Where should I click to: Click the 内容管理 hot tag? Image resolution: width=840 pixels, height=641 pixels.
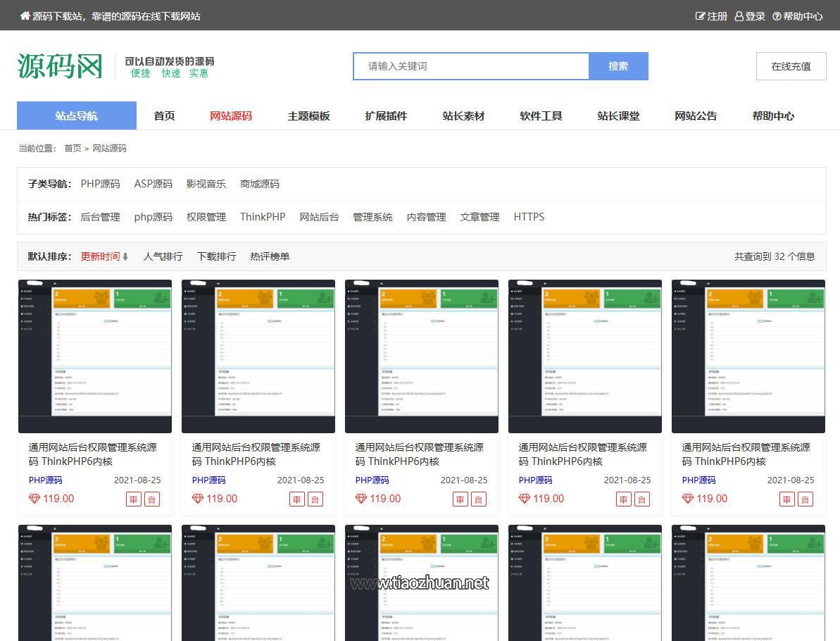click(427, 216)
